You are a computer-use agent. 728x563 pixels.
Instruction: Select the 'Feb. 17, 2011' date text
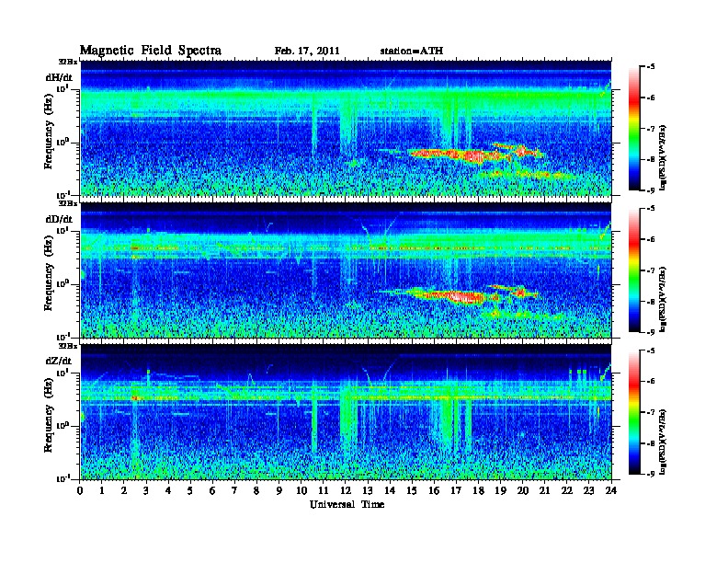(307, 52)
